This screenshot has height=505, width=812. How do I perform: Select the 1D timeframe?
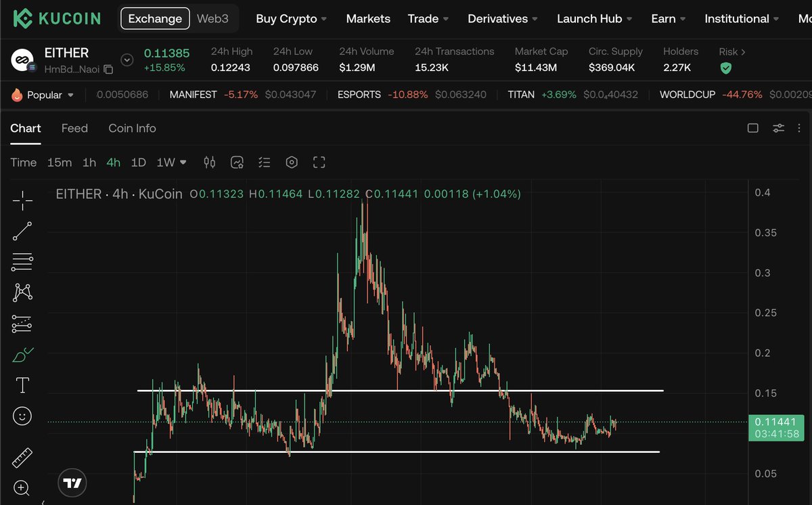click(x=138, y=162)
